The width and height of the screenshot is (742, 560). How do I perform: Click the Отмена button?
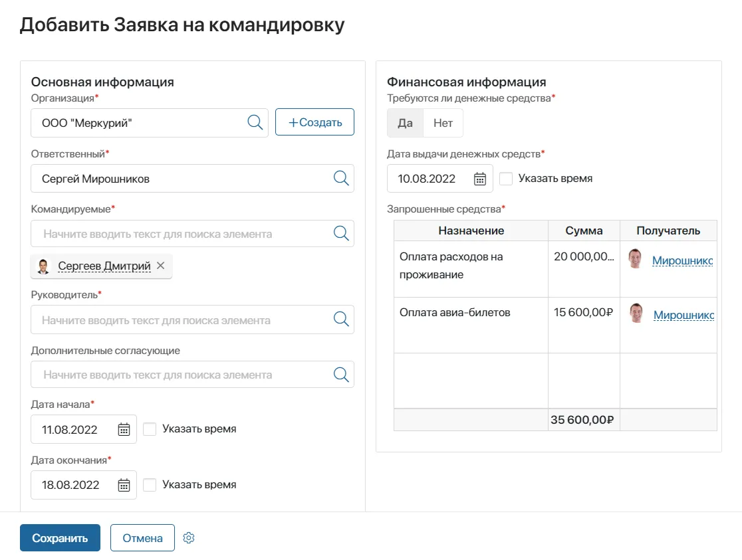pos(142,537)
